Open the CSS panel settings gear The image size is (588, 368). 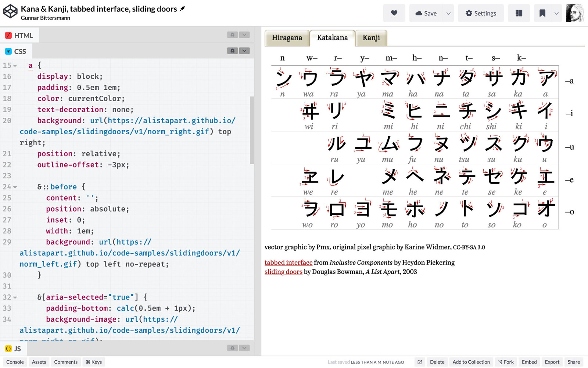[x=232, y=51]
